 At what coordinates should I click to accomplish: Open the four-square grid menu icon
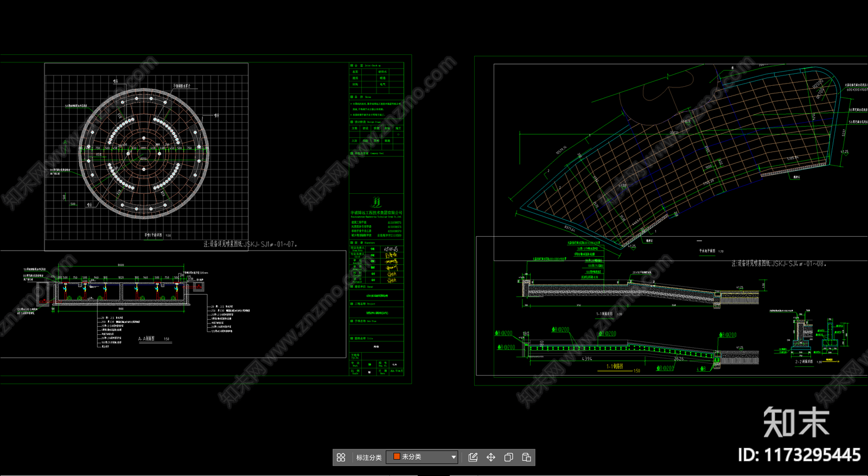341,458
